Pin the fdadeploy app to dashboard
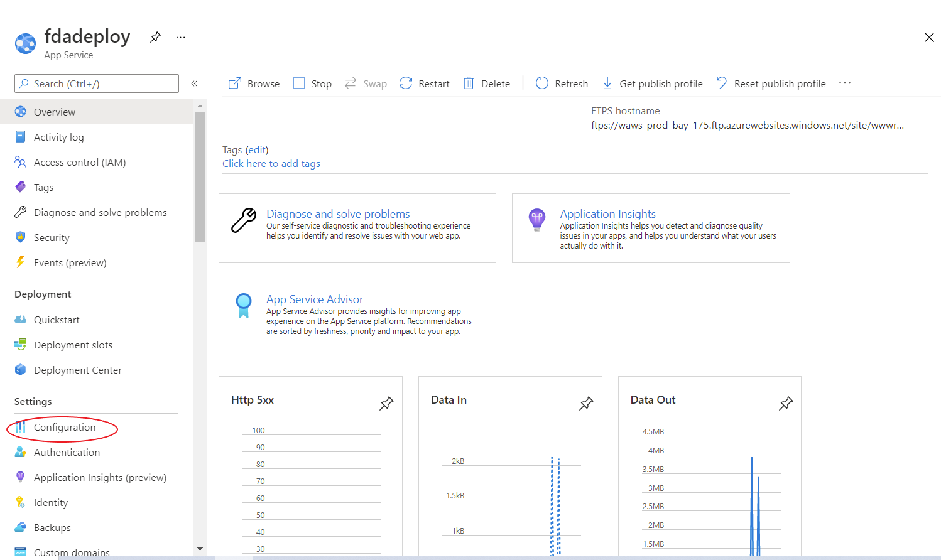 point(155,37)
